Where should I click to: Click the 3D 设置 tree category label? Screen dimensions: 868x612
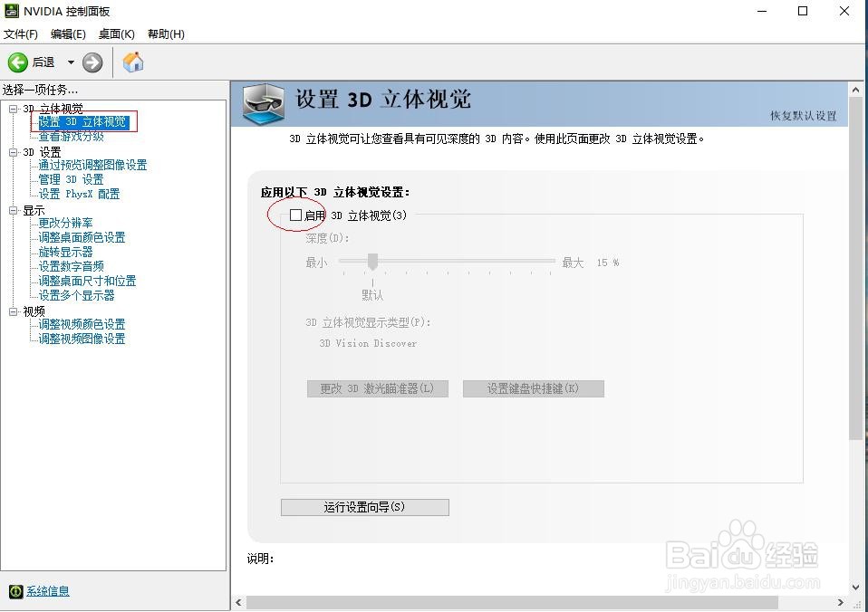[42, 152]
